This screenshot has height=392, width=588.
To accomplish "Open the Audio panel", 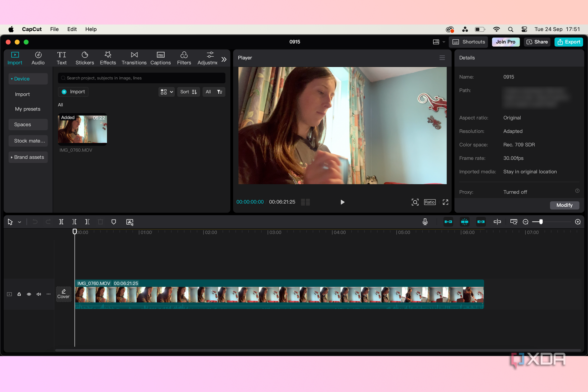I will 38,58.
